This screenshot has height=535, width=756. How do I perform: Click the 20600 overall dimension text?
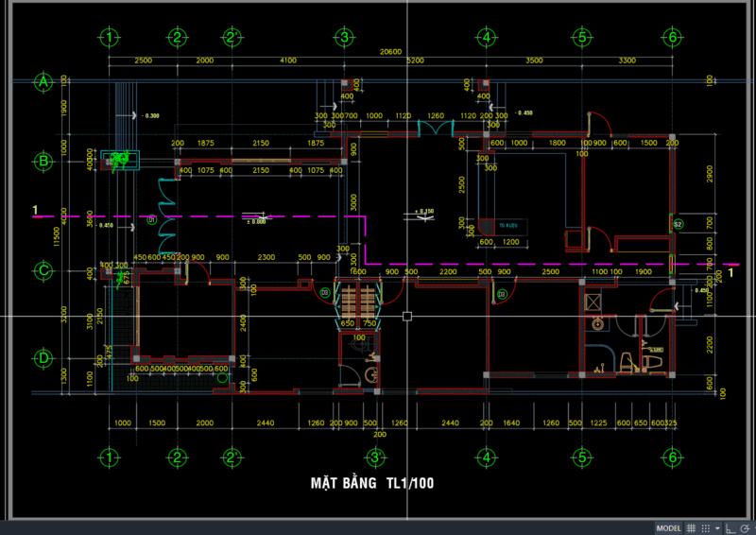[x=390, y=52]
